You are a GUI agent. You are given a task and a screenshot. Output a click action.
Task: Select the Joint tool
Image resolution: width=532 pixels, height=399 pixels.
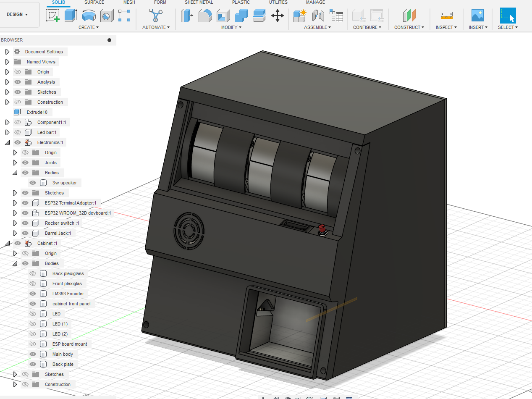coord(318,16)
